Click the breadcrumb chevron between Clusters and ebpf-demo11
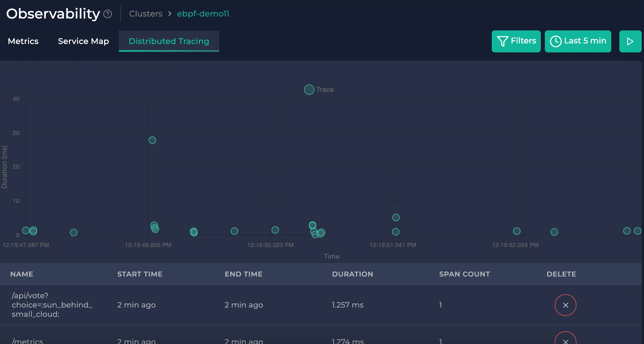Screen dimensions: 644x344 [170, 14]
